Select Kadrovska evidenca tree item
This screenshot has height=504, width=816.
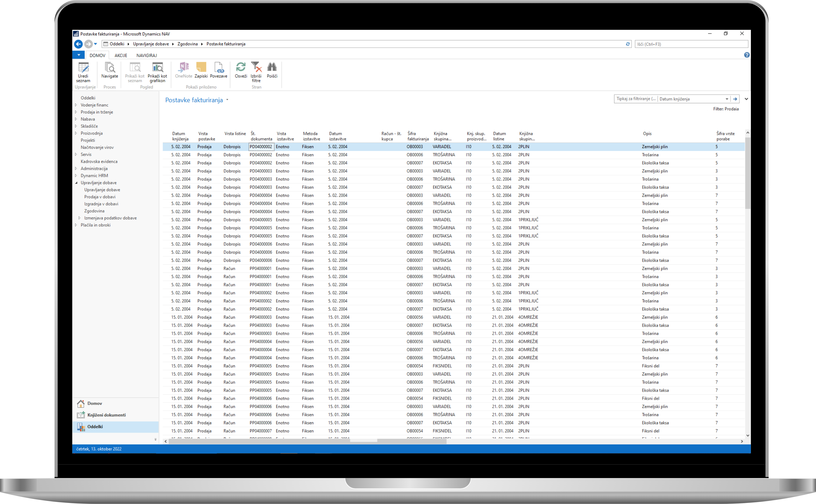click(x=99, y=161)
